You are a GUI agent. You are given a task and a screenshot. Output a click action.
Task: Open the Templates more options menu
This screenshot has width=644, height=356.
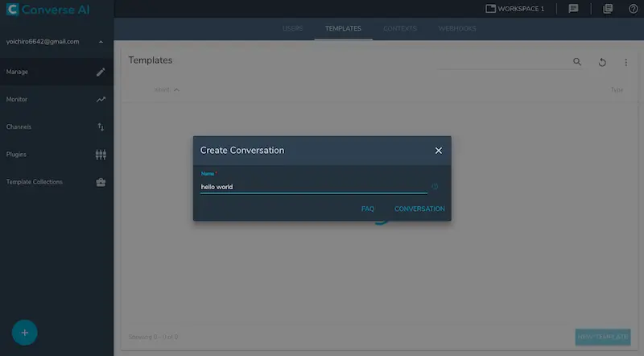pos(626,62)
